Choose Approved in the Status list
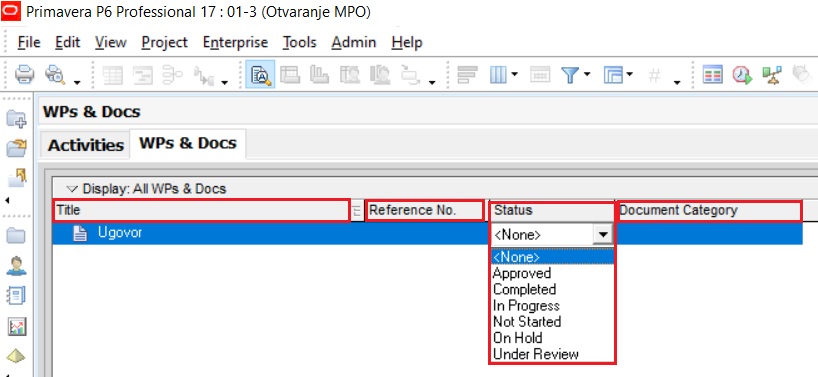The height and width of the screenshot is (377, 818). click(x=552, y=273)
